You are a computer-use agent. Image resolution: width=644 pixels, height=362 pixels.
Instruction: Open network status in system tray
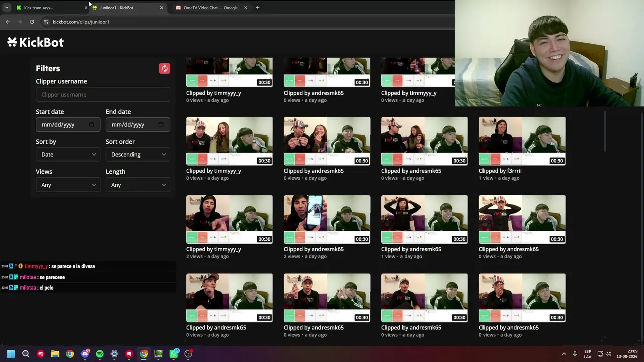tap(600, 354)
